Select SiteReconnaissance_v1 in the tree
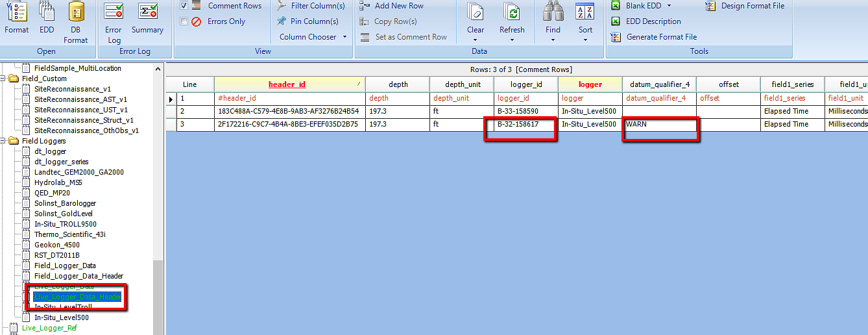Screen dimensions: 868x335 (73, 89)
